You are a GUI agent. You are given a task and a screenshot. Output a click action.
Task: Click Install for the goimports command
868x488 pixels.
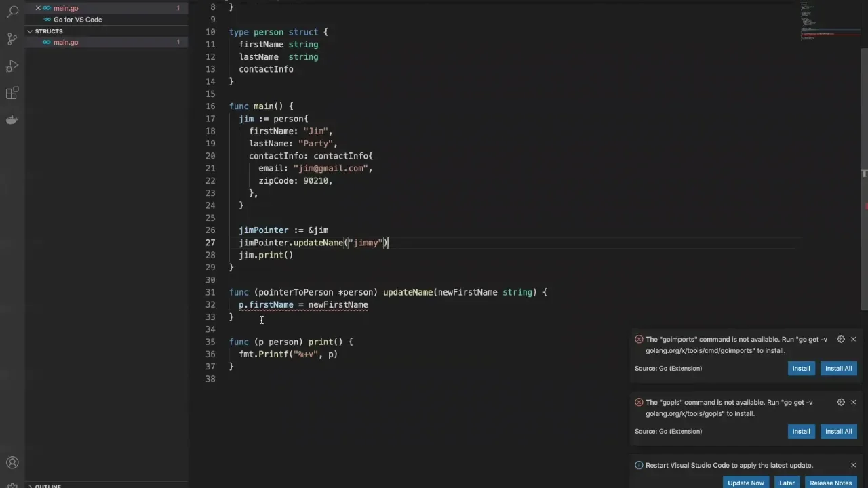coord(801,368)
